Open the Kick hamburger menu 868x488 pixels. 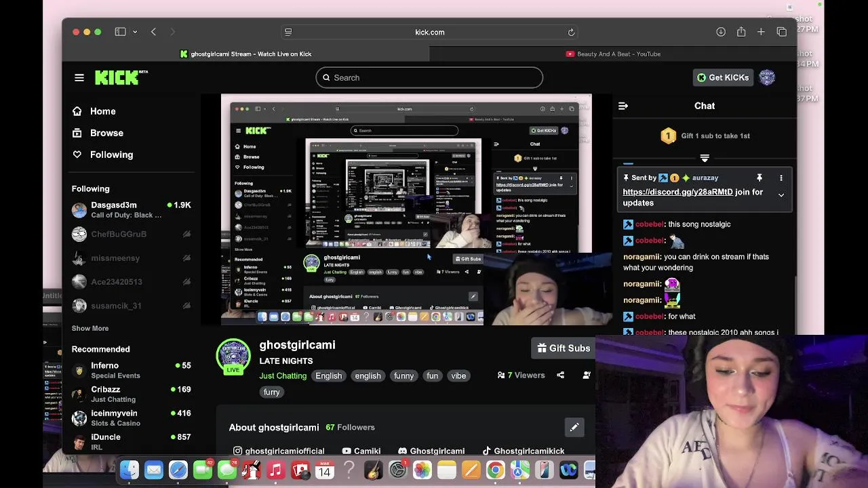[x=79, y=78]
